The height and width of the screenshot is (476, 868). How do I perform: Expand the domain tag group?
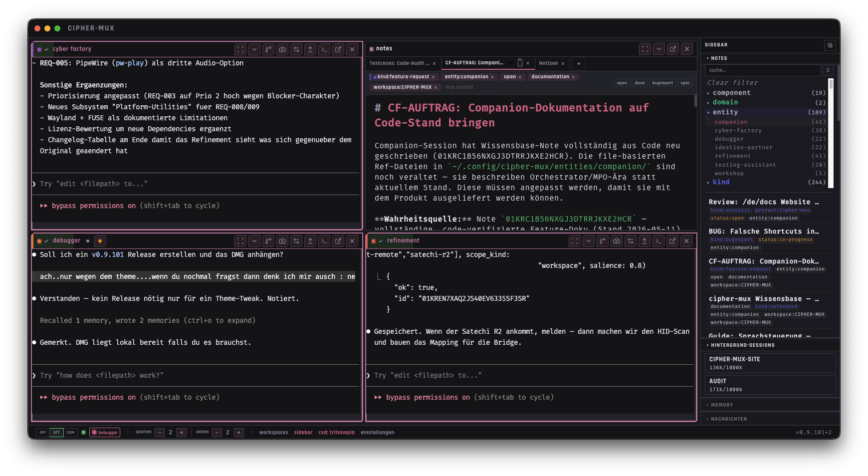(x=766, y=102)
